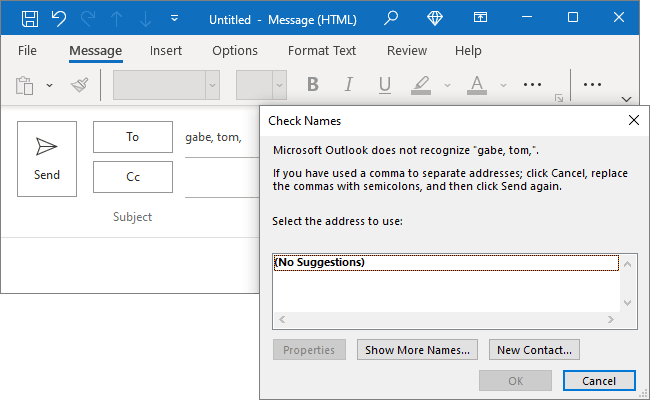Image resolution: width=650 pixels, height=400 pixels.
Task: Cancel the Check Names dialog
Action: [599, 381]
